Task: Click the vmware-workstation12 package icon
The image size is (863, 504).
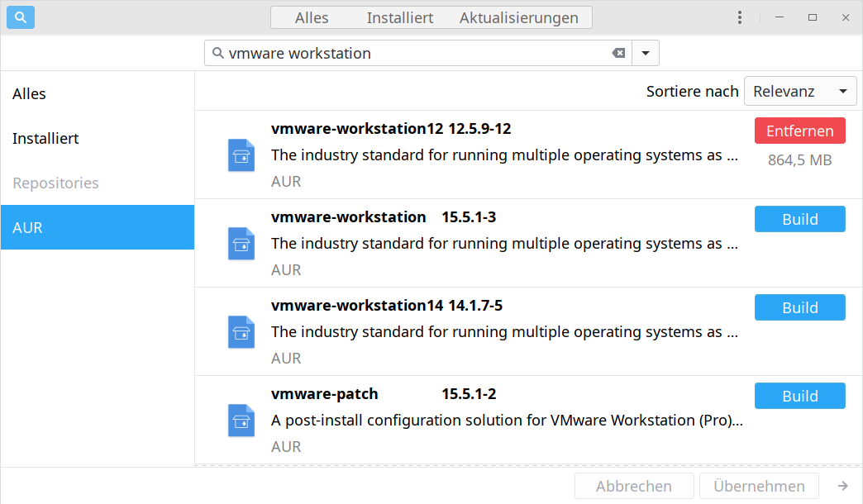Action: (x=241, y=155)
